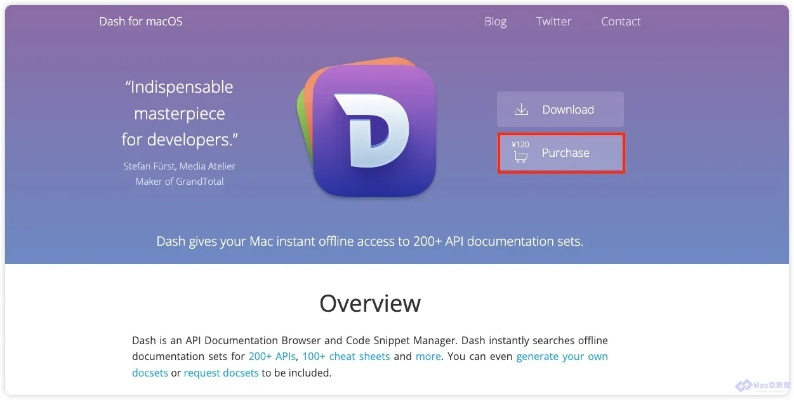Open the 100+ cheat sheets link
Viewport: 794px width, 400px height.
346,357
